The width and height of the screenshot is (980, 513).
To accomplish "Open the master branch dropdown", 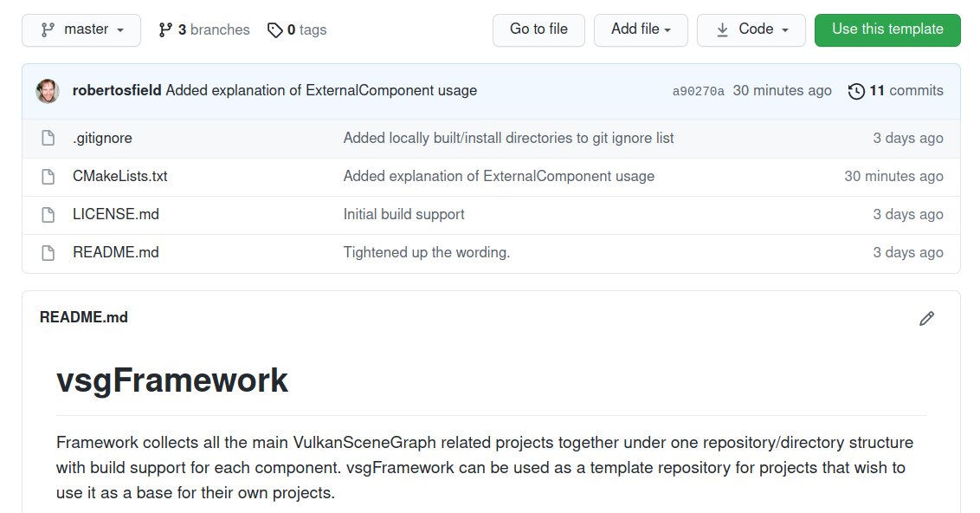I will click(x=81, y=29).
